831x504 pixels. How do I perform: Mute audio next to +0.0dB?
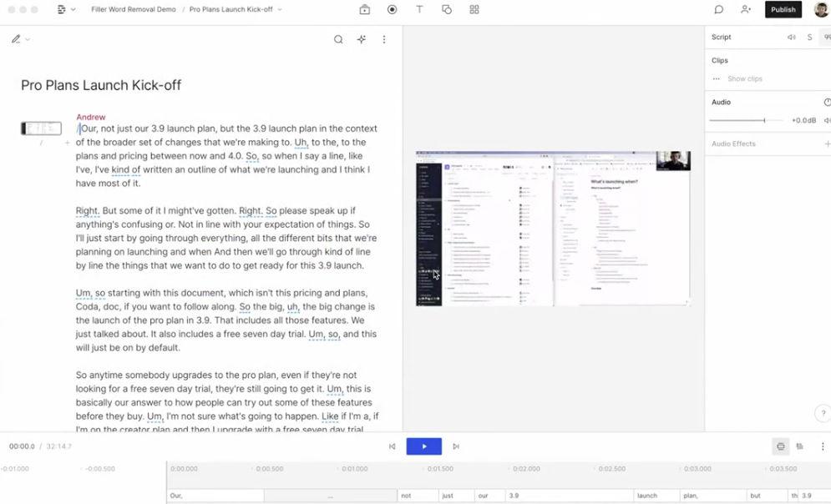(827, 120)
